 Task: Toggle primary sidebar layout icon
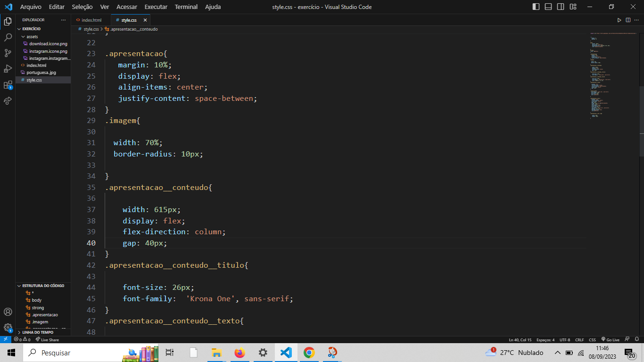(x=536, y=7)
